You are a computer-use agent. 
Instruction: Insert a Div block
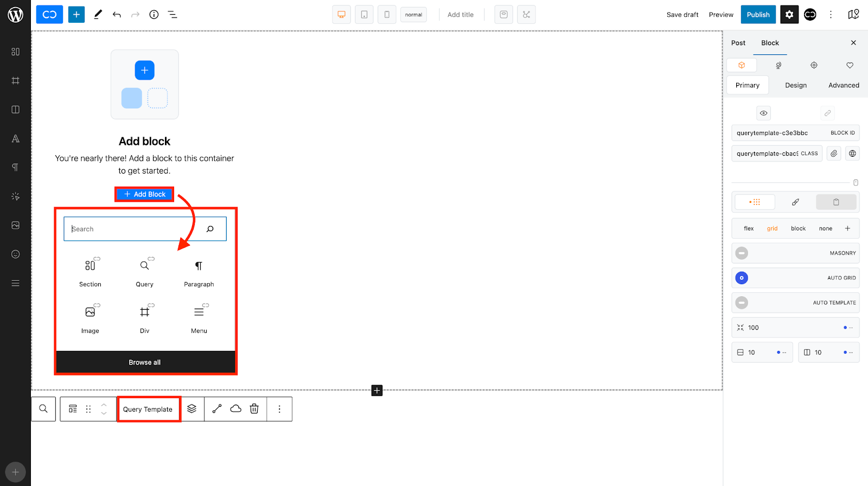click(144, 319)
